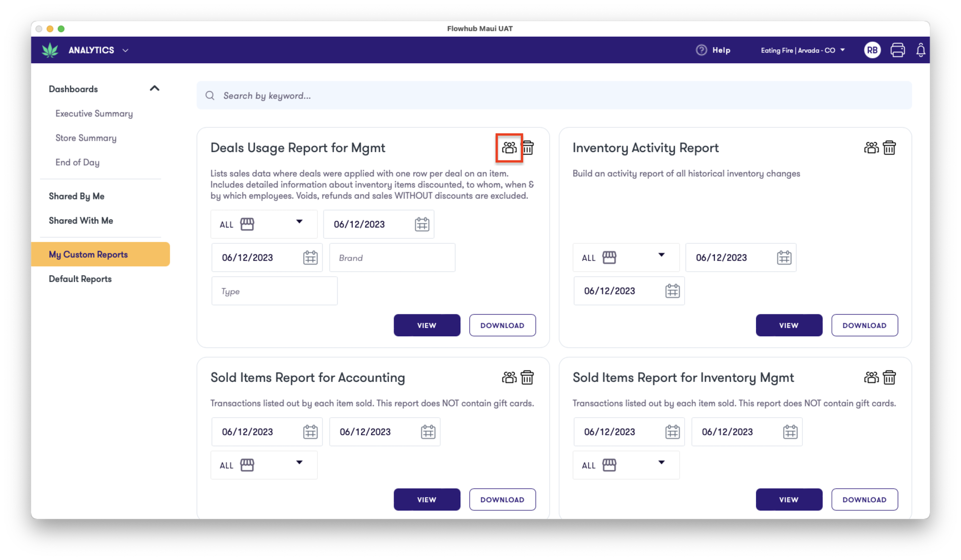Open store ALL dropdown in Inventory Activity Report
The image size is (961, 560).
point(626,257)
